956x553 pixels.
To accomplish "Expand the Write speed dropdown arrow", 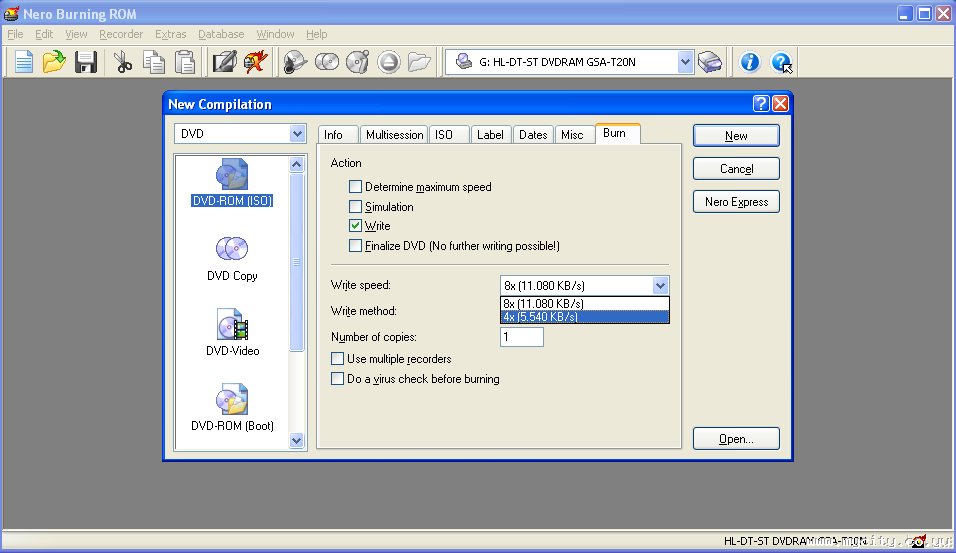I will click(x=660, y=285).
